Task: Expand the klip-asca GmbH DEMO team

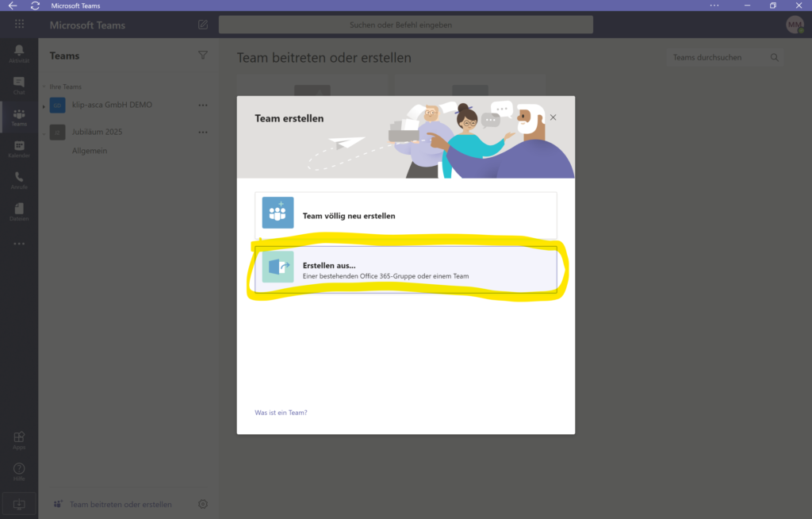Action: 44,106
